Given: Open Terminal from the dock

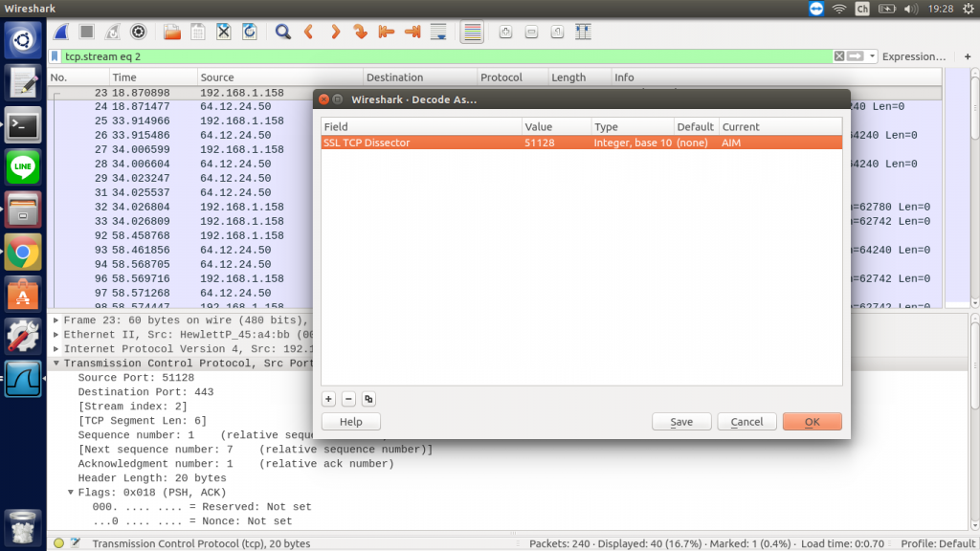Looking at the screenshot, I should pyautogui.click(x=23, y=125).
